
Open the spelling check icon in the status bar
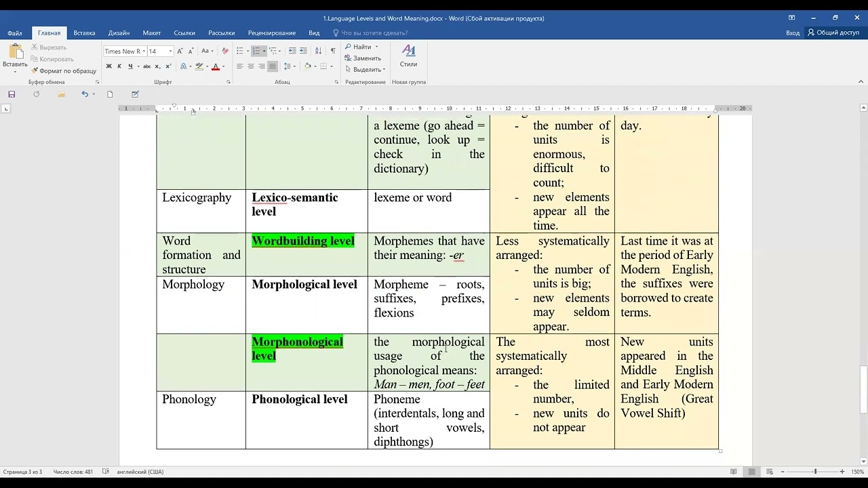pyautogui.click(x=106, y=472)
